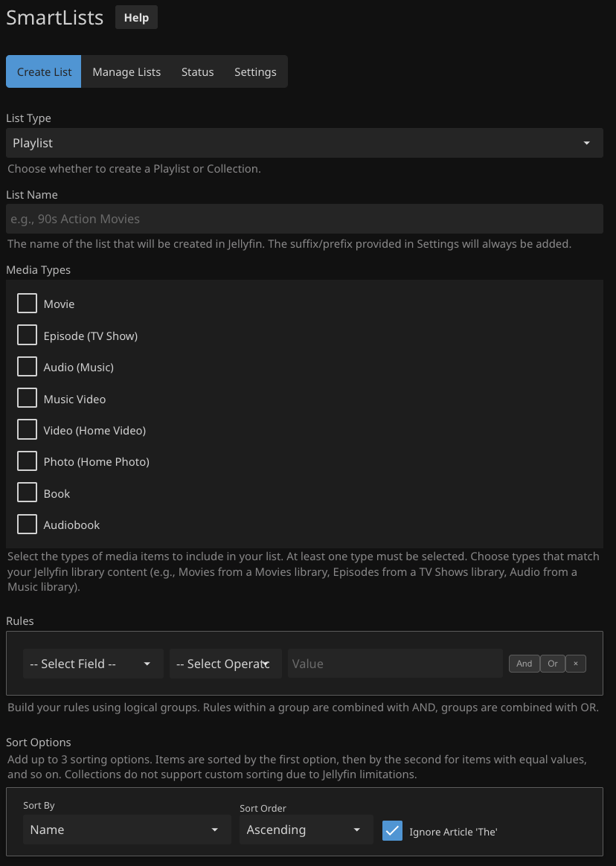
Task: Open the Settings tab
Action: point(255,72)
